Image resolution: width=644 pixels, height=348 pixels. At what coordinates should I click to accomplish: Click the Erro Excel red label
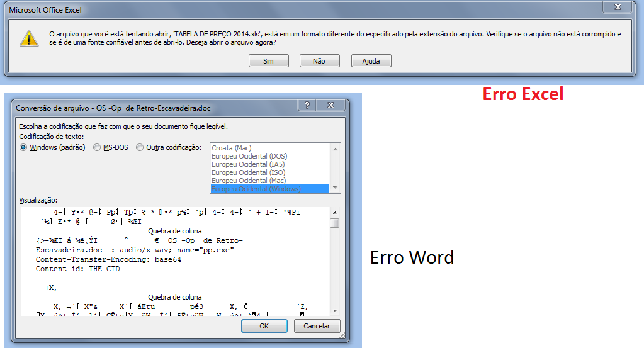(x=523, y=94)
